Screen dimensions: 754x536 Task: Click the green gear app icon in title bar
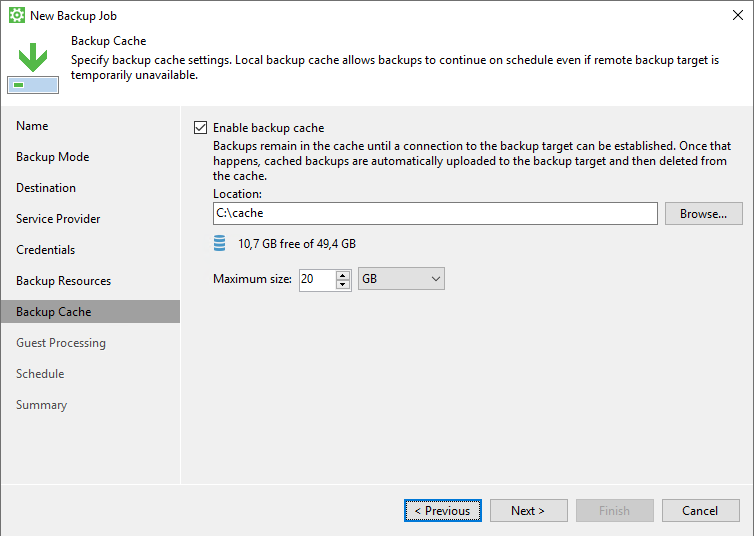tap(17, 15)
